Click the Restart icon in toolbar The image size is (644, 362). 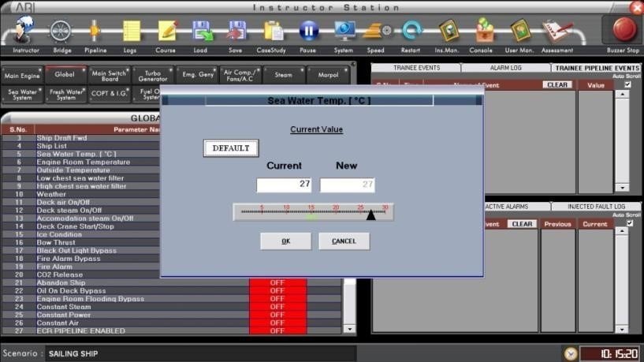pos(411,32)
